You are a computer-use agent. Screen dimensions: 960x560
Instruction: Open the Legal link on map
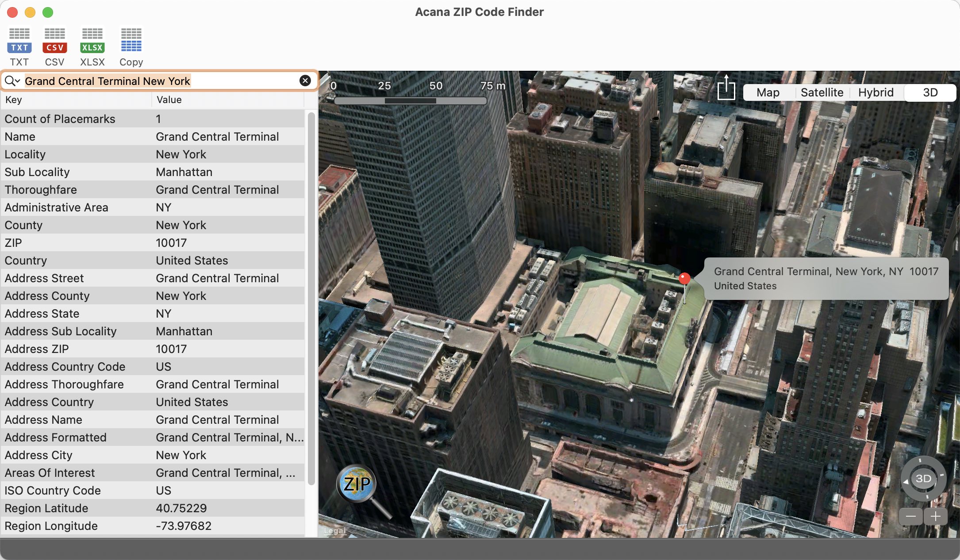pos(335,531)
